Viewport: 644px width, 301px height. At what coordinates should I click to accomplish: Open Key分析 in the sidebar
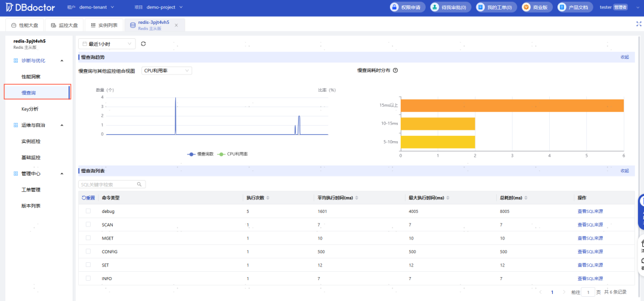click(30, 109)
